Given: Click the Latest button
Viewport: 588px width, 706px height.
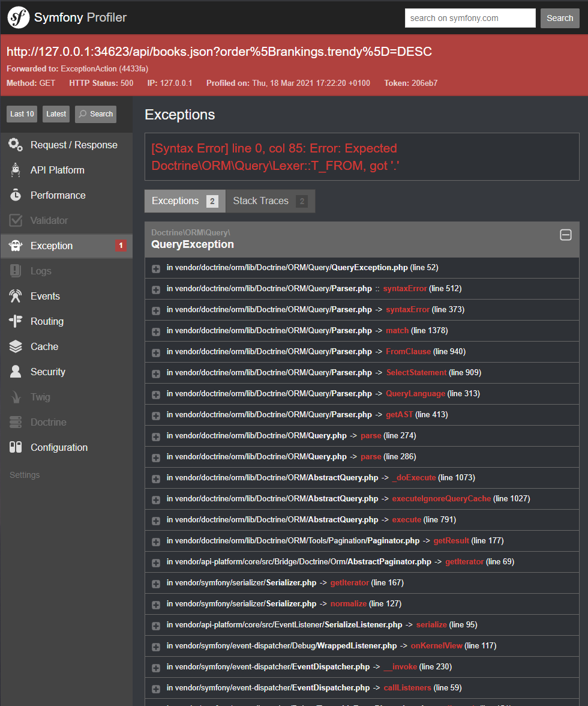Looking at the screenshot, I should [x=56, y=114].
